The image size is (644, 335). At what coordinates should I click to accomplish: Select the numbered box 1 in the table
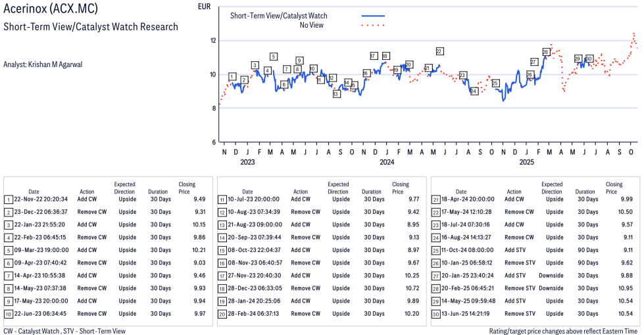point(8,199)
